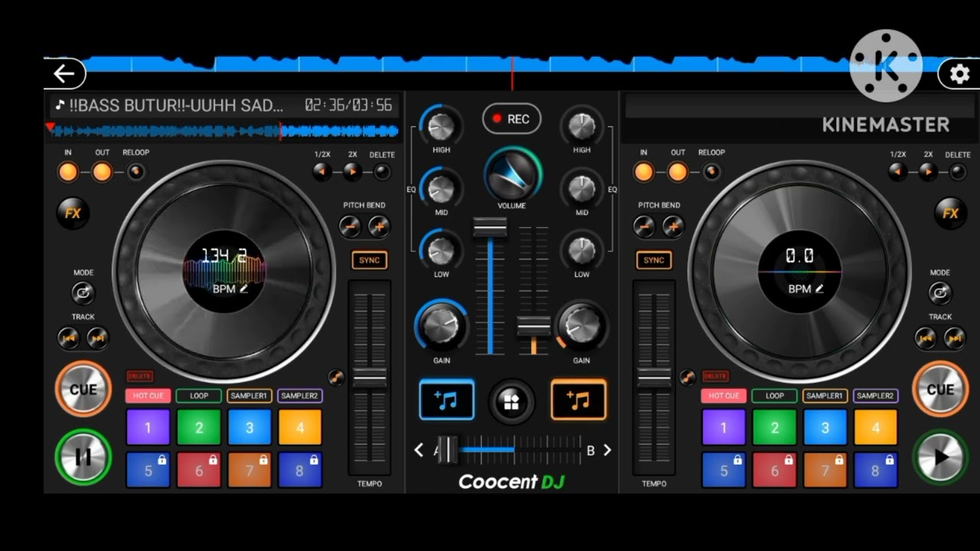Click the master VOLUME knob
The height and width of the screenshot is (551, 980).
(x=512, y=174)
